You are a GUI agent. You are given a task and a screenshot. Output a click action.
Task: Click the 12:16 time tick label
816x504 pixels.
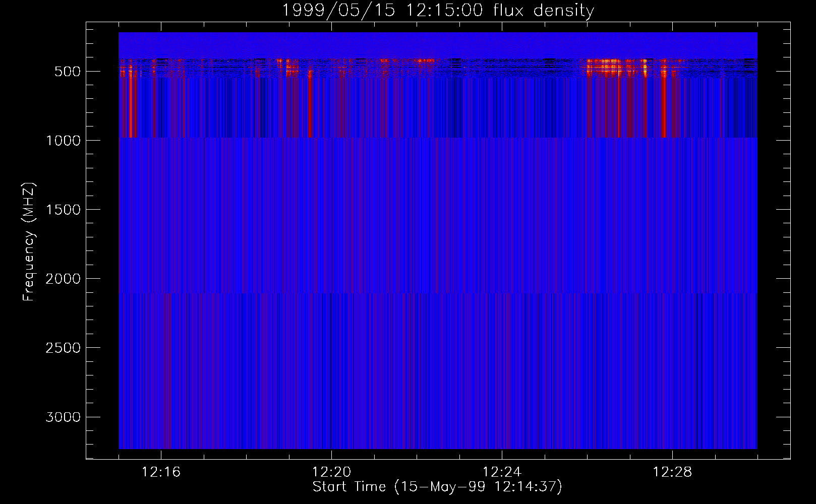pyautogui.click(x=161, y=472)
